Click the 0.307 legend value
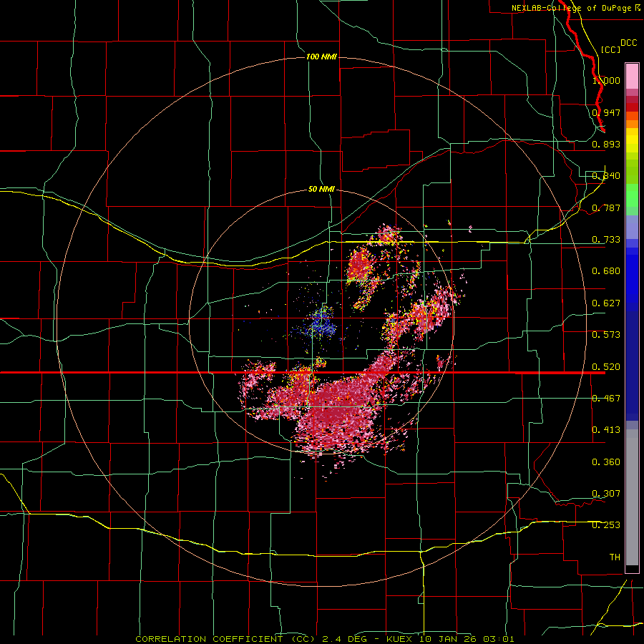The image size is (644, 644). pos(606,494)
